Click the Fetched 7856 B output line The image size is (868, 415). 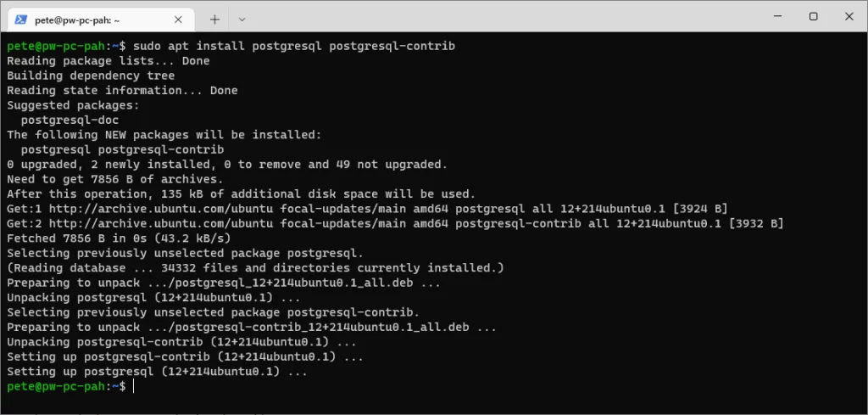[x=119, y=238]
